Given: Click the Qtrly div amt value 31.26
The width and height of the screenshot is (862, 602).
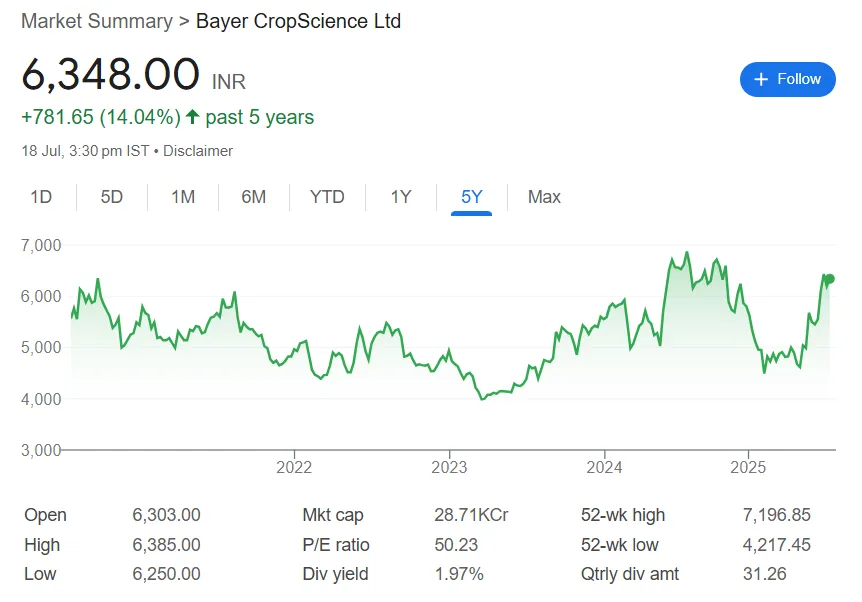Looking at the screenshot, I should coord(765,574).
